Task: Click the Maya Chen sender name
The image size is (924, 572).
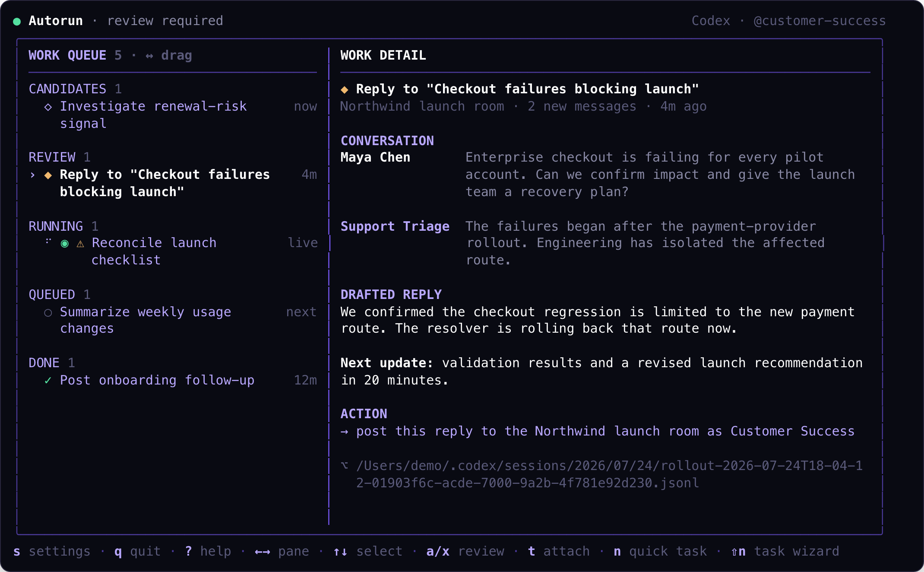Action: pos(375,157)
